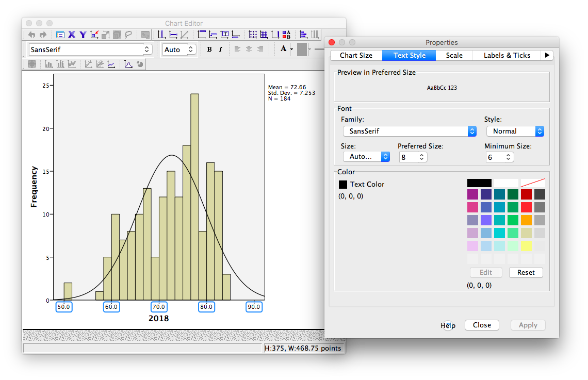Select the blue Y axis icon
Image resolution: width=588 pixels, height=380 pixels.
[x=83, y=35]
